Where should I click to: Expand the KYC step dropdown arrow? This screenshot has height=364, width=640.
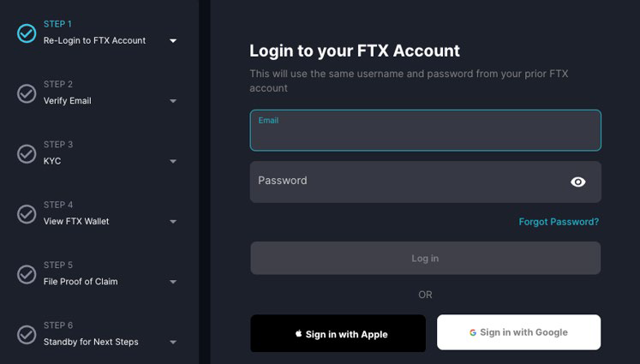point(173,161)
